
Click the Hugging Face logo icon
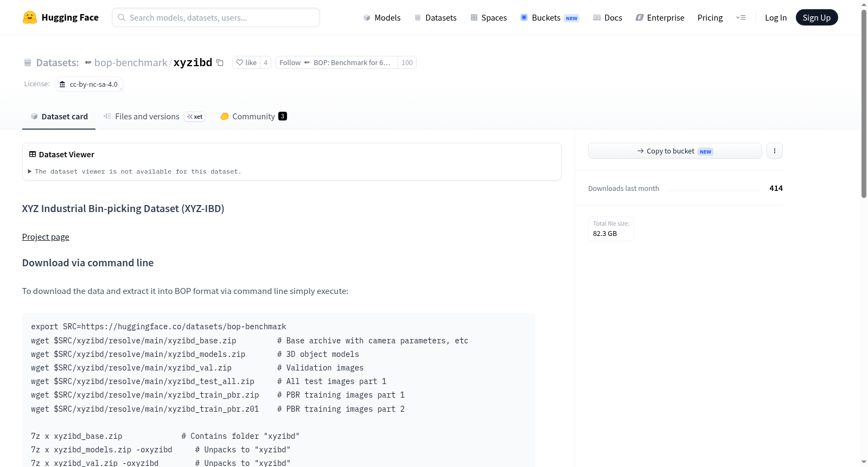coord(30,17)
